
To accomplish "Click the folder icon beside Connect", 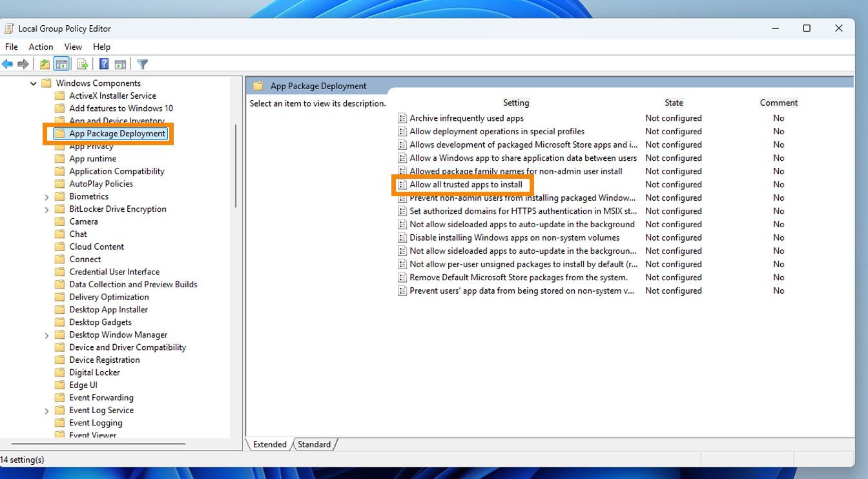I will (x=59, y=259).
